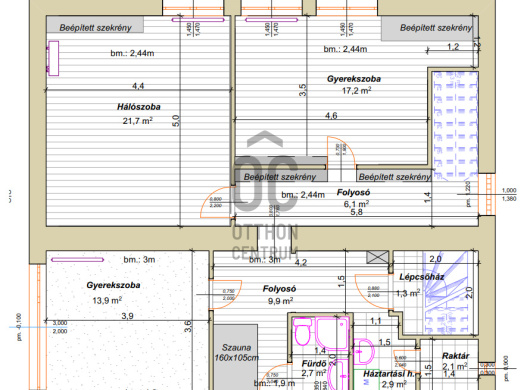Click the 4,6 width dimension
Viewport: 530px width, 390px height.
pyautogui.click(x=331, y=116)
